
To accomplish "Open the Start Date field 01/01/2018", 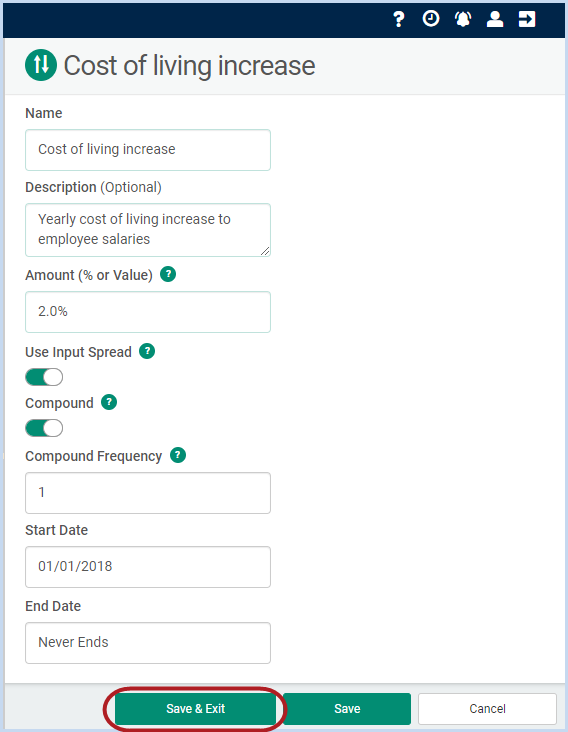I will click(x=148, y=567).
